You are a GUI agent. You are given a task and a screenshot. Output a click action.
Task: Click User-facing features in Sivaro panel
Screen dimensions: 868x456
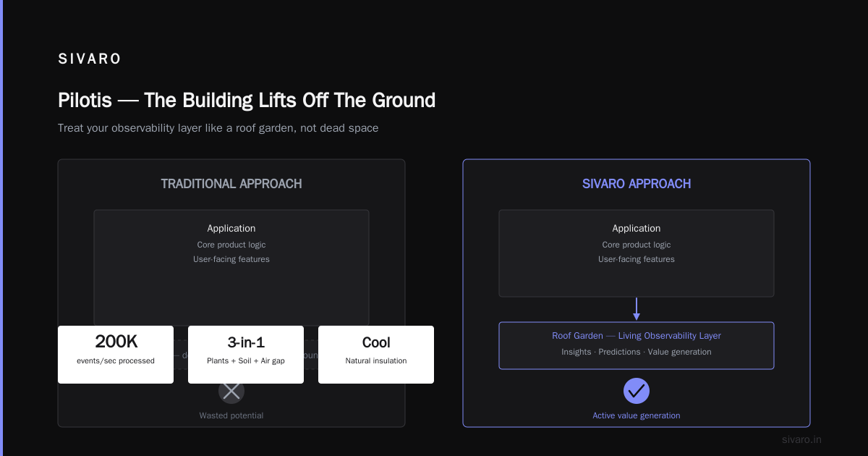[637, 259]
